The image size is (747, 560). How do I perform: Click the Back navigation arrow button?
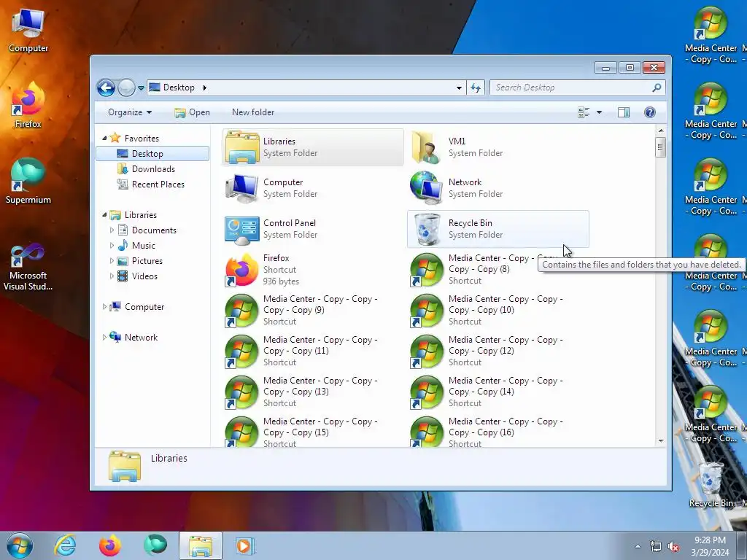tap(106, 87)
